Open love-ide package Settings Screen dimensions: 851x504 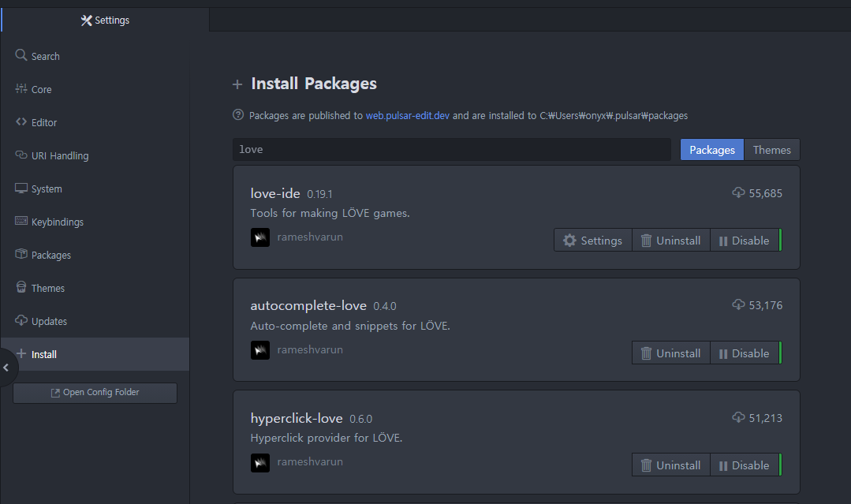[x=592, y=241]
